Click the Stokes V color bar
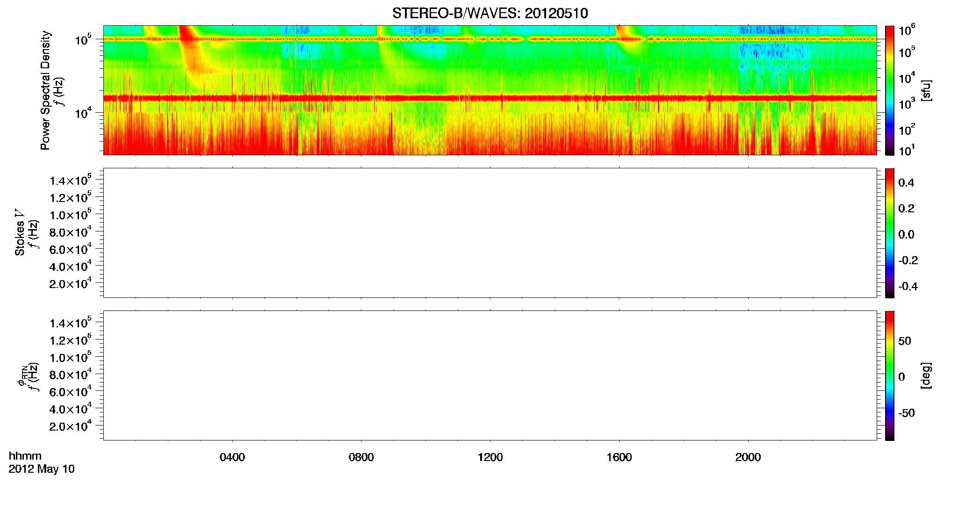Viewport: 980px width, 505px height. click(x=890, y=233)
